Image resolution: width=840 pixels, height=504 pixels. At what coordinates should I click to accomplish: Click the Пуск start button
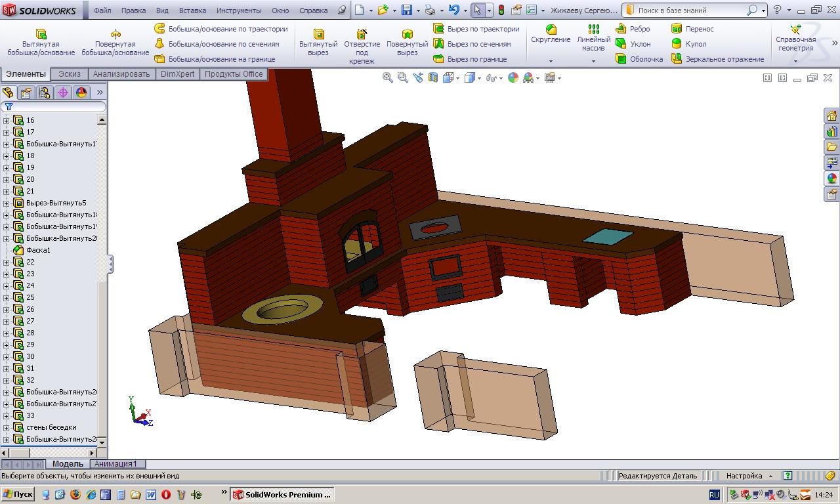18,494
